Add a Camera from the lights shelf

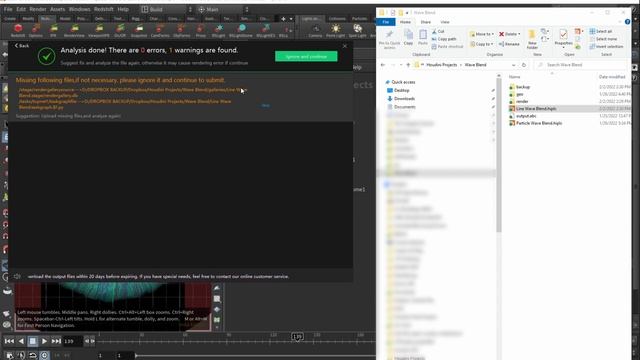coord(315,31)
